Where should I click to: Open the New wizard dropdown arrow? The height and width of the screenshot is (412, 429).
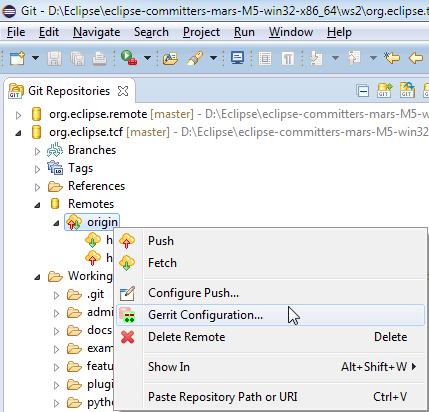[35, 58]
